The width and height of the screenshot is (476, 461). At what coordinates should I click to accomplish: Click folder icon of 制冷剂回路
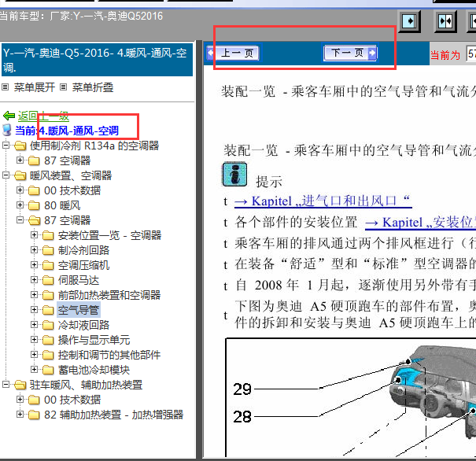[48, 250]
